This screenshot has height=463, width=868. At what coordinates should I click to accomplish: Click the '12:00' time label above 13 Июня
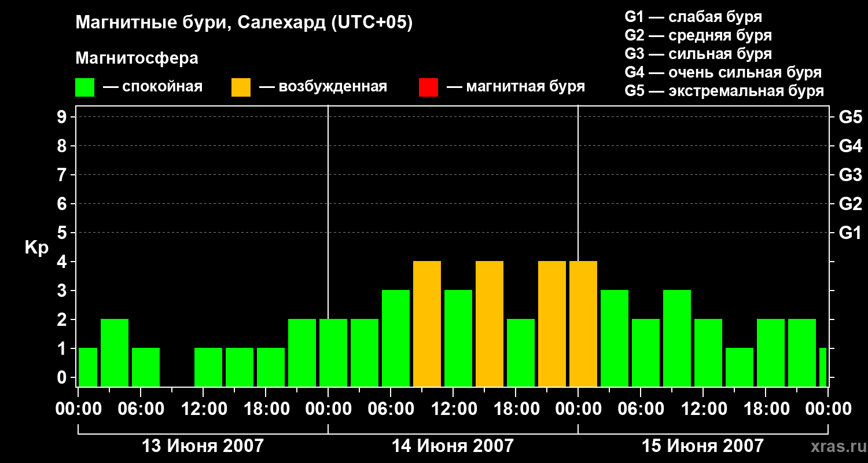(x=203, y=409)
